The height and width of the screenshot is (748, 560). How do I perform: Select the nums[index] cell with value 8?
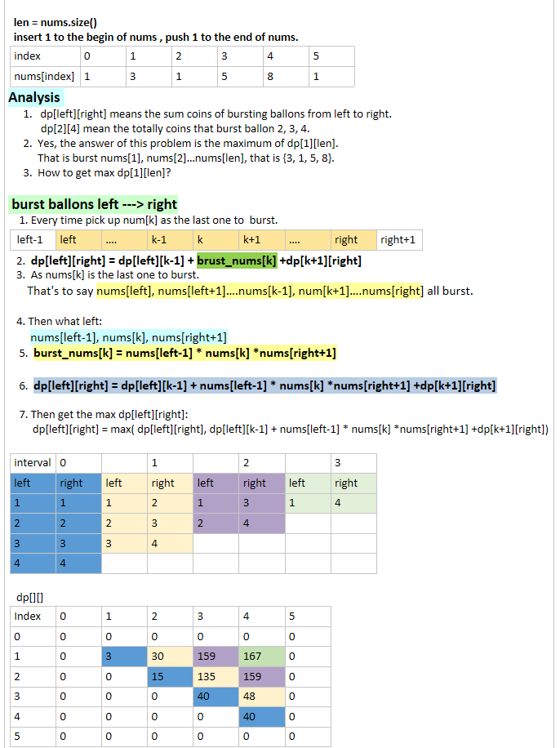coord(285,77)
